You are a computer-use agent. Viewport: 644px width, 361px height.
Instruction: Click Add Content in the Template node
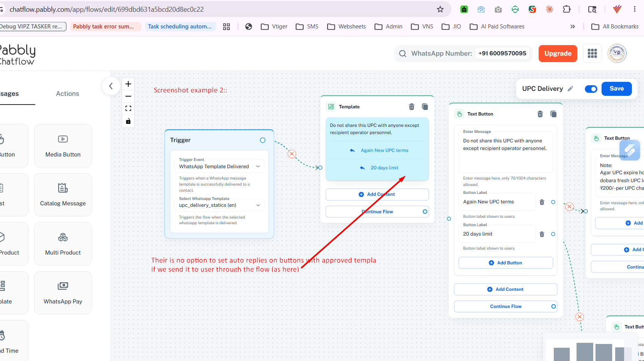coord(377,194)
